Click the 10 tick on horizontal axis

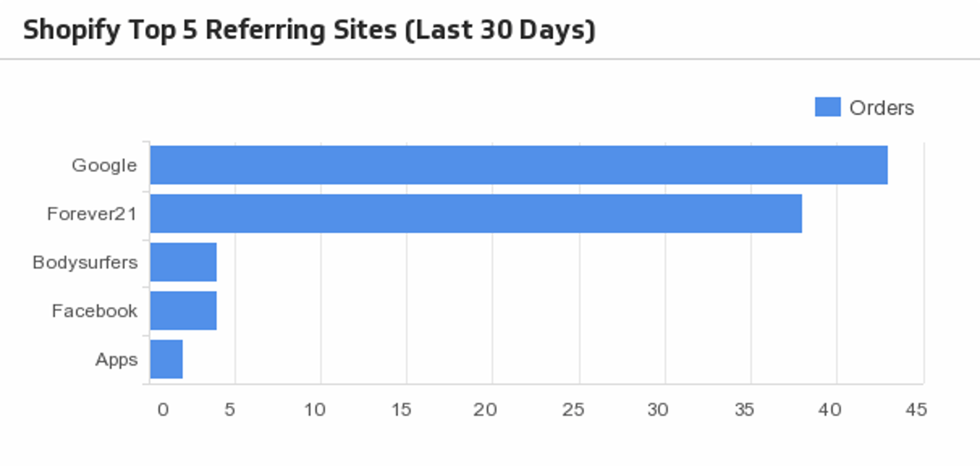314,409
